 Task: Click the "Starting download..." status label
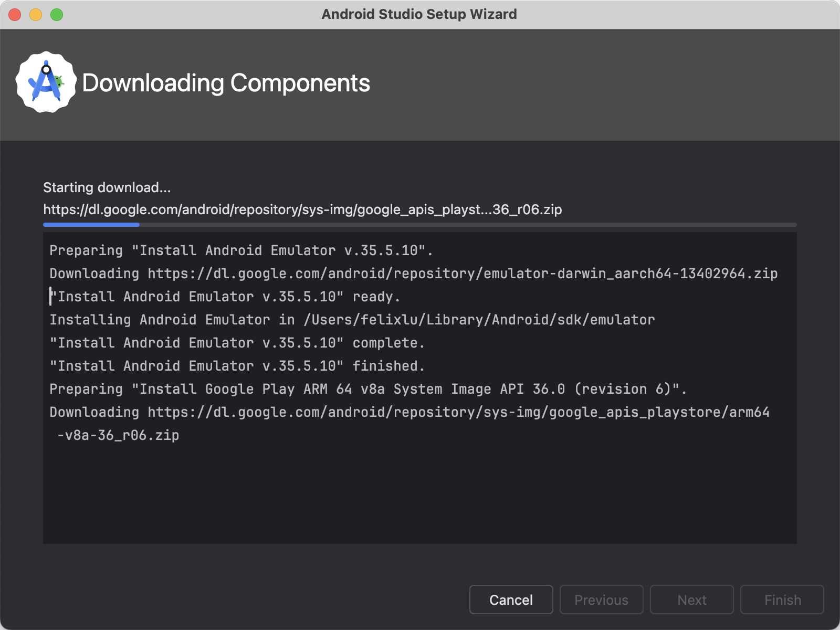107,187
